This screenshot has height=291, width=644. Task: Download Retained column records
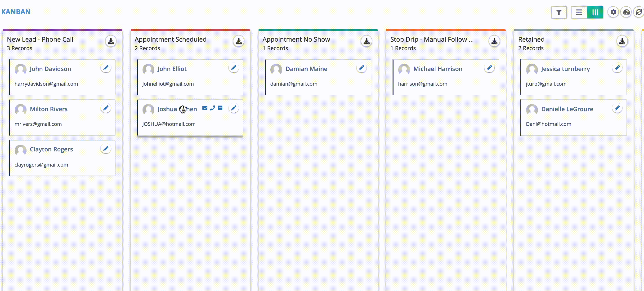tap(622, 41)
